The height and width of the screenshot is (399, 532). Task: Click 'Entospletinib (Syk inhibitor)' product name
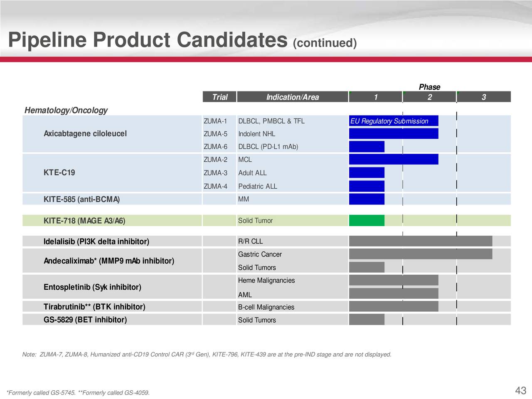[x=92, y=287]
